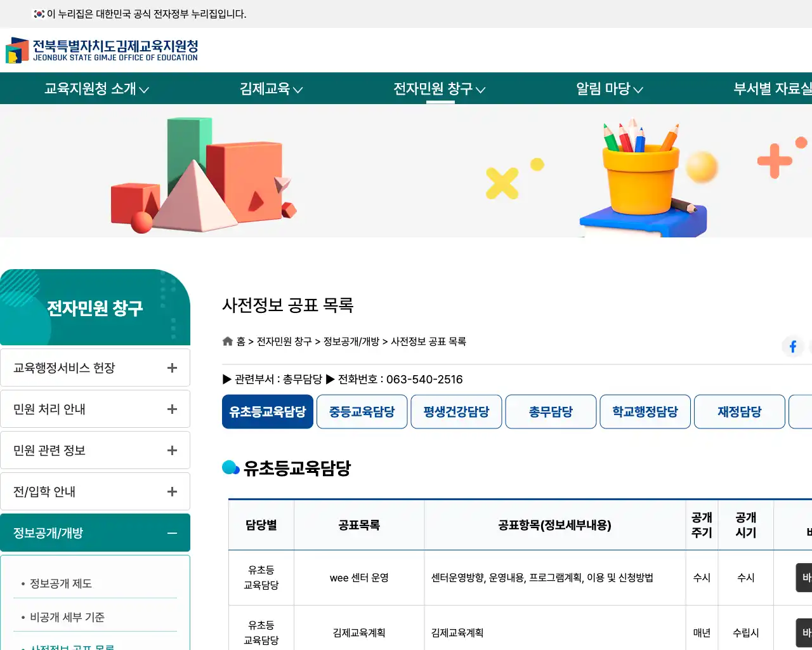Click shortcut button in 김제교육계획 row
Screen dimensions: 812x650
(x=804, y=633)
